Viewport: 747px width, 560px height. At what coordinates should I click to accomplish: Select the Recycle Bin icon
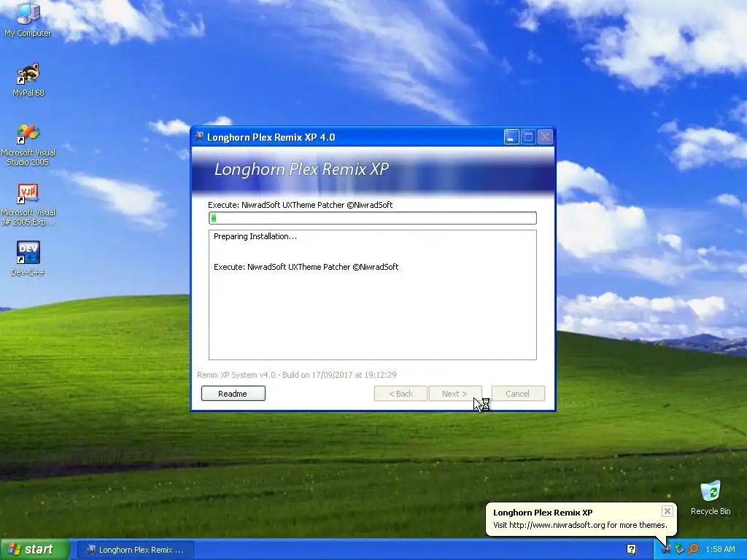(711, 497)
